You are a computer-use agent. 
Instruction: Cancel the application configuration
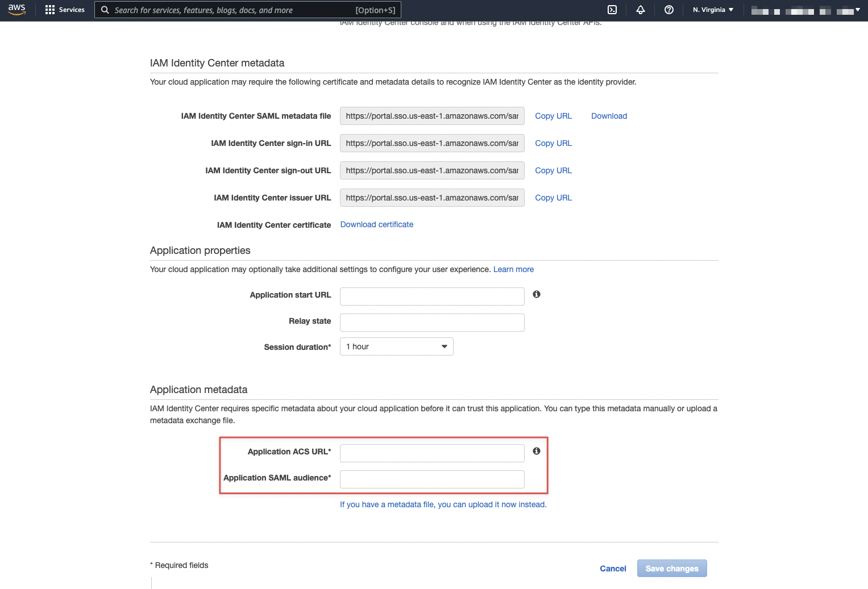coord(613,569)
